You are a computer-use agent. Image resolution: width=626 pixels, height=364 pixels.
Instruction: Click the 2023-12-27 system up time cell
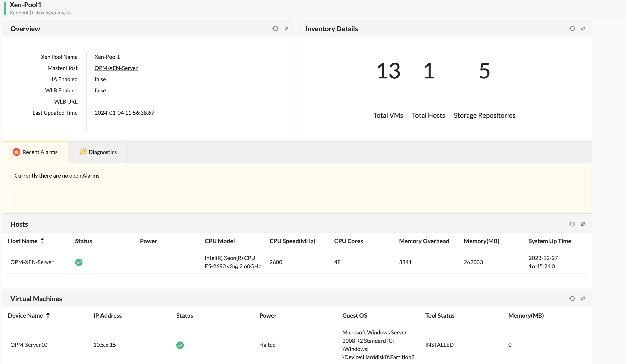[543, 262]
